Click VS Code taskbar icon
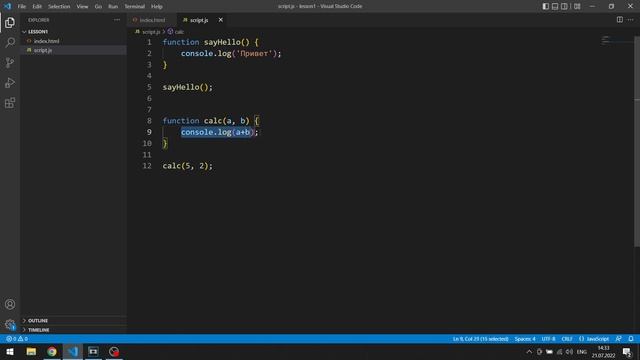 73,351
